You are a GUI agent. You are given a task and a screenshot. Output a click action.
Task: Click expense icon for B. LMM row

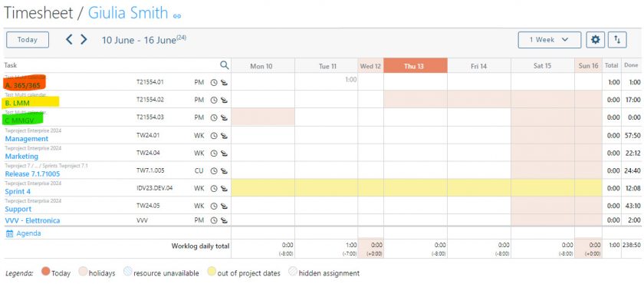point(224,100)
